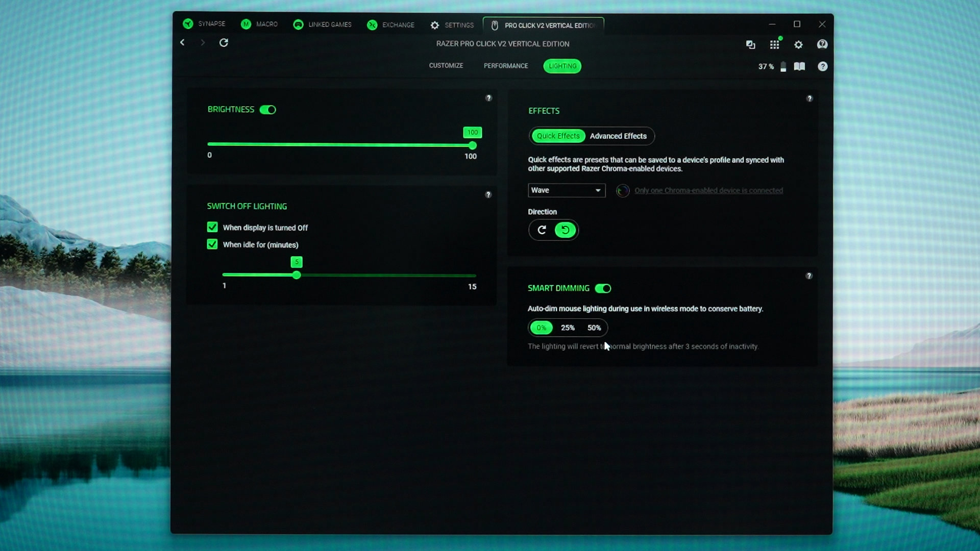Select counter-clockwise wave direction
Screen dimensions: 980x551
coord(565,230)
